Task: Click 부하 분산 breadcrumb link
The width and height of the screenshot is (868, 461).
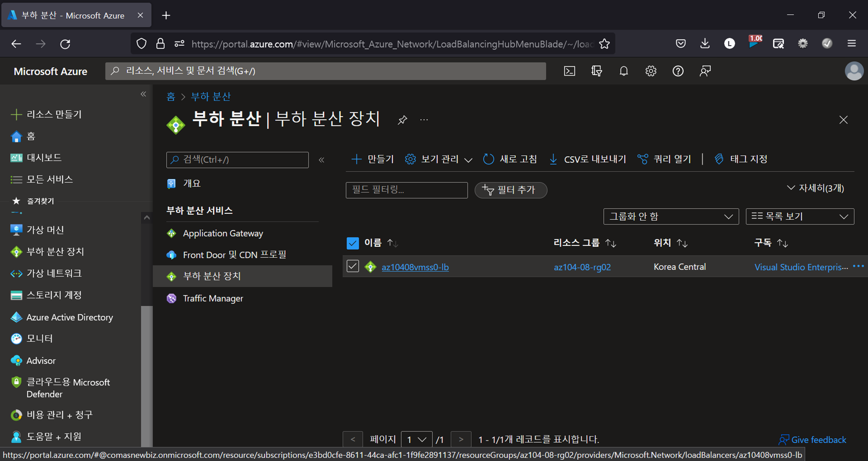Action: pyautogui.click(x=210, y=96)
